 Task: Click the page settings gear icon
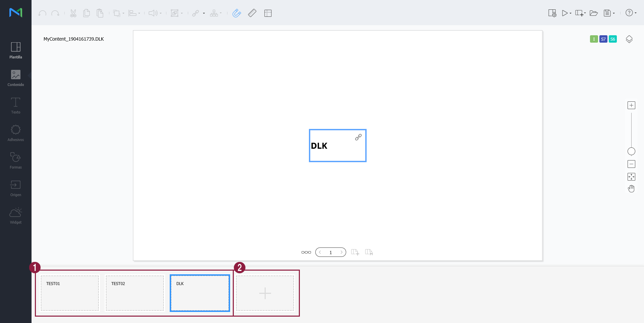(x=552, y=13)
